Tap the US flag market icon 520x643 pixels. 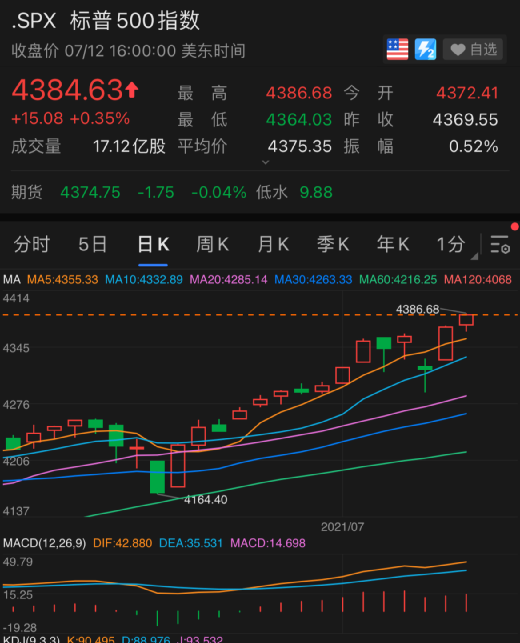397,50
